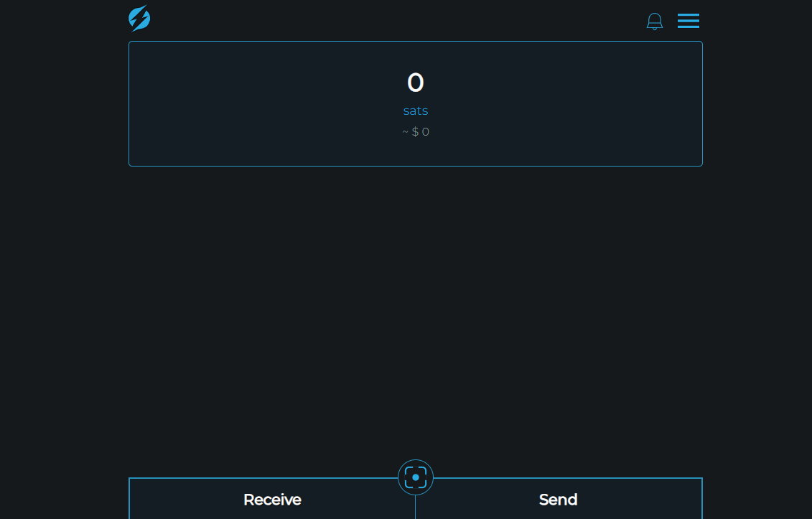Image resolution: width=812 pixels, height=519 pixels.
Task: Tap the QR scan icon
Action: [416, 477]
